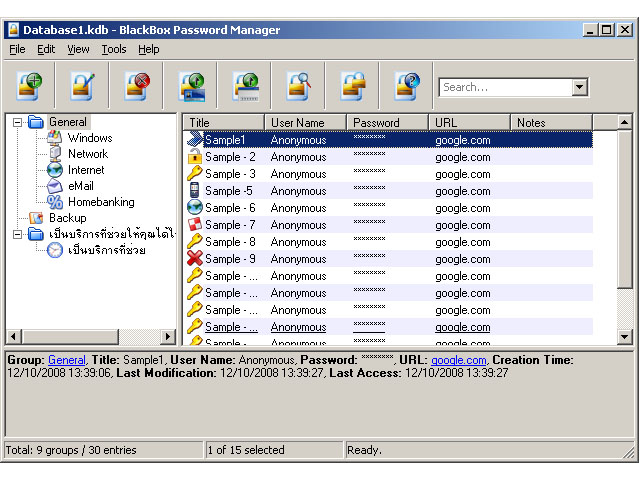This screenshot has height=480, width=640.
Task: Click in the Search input field
Action: click(506, 87)
